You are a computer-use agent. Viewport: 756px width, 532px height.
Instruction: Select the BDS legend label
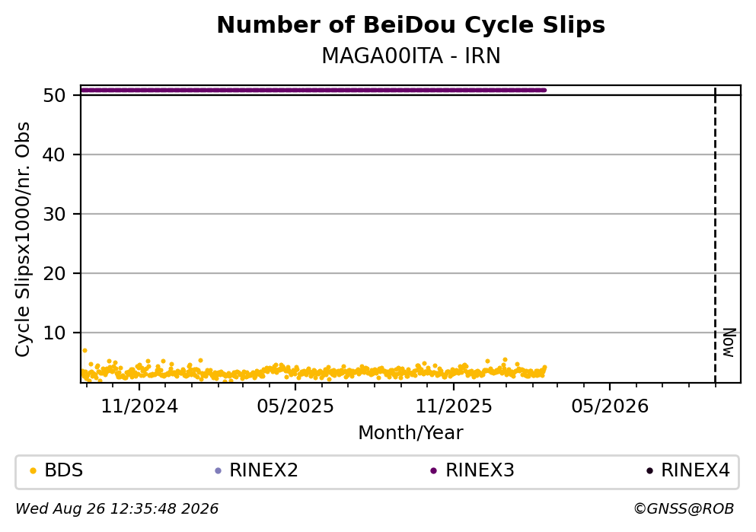(64, 470)
